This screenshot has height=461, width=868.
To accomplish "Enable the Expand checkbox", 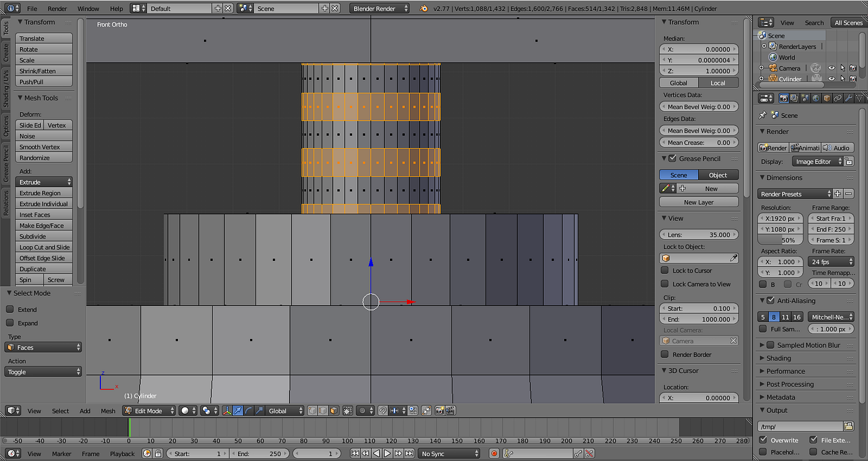I will coord(10,323).
